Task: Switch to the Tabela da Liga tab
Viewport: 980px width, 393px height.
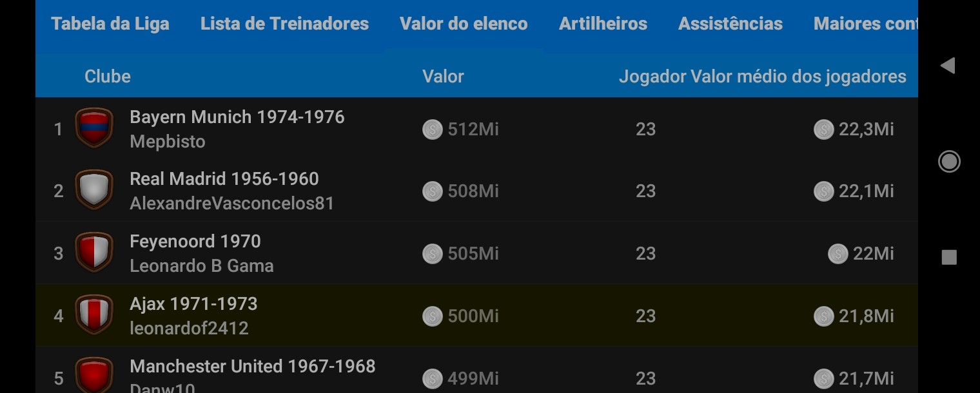Action: (x=110, y=24)
